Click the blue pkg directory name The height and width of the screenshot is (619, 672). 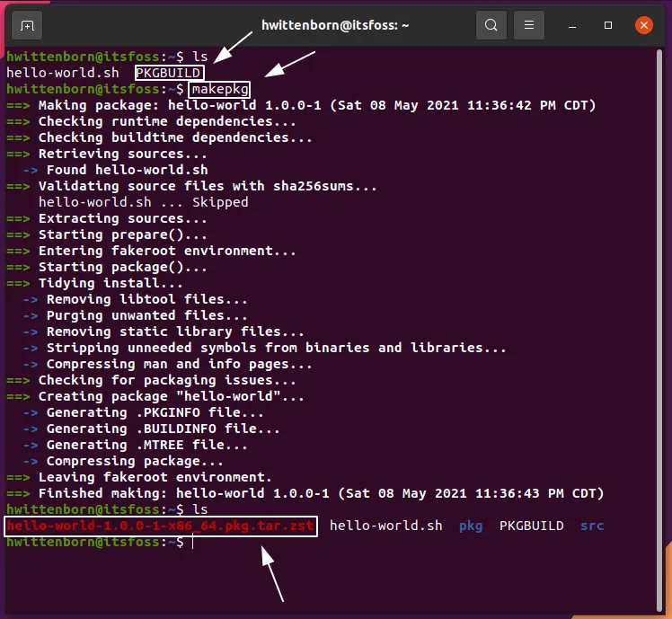tap(471, 526)
